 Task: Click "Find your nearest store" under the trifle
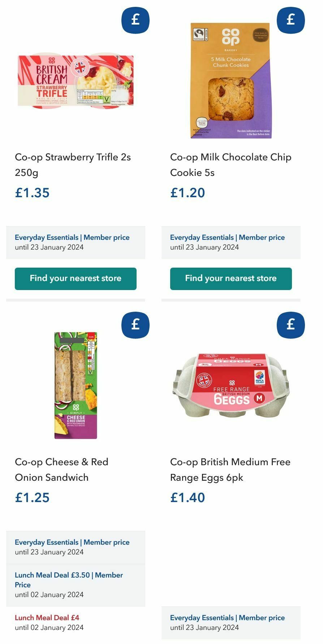point(75,278)
